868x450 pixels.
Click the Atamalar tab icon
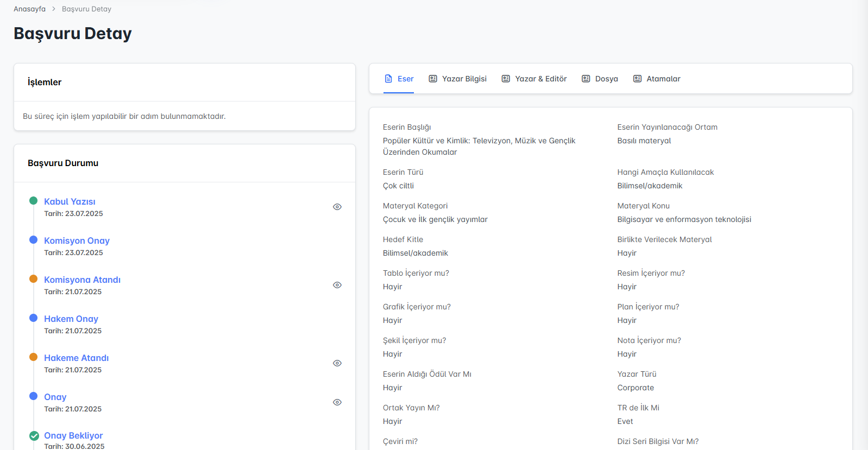(637, 79)
